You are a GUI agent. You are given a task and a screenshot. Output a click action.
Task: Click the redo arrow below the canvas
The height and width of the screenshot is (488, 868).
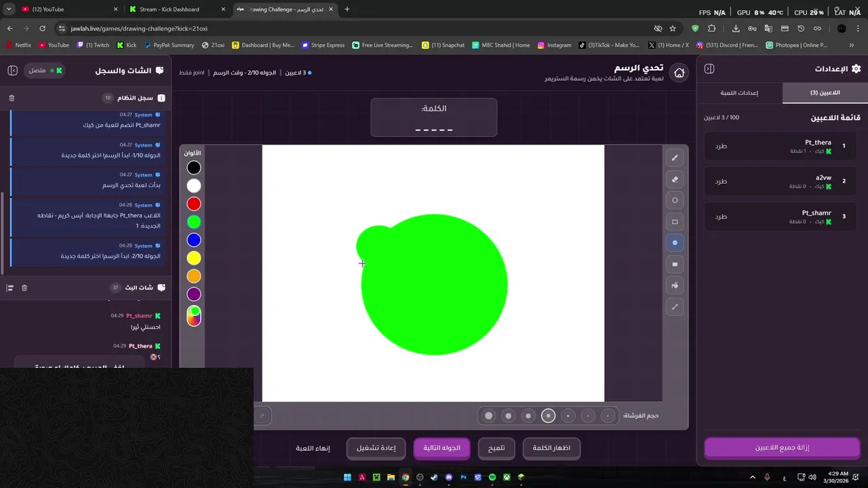click(x=262, y=415)
